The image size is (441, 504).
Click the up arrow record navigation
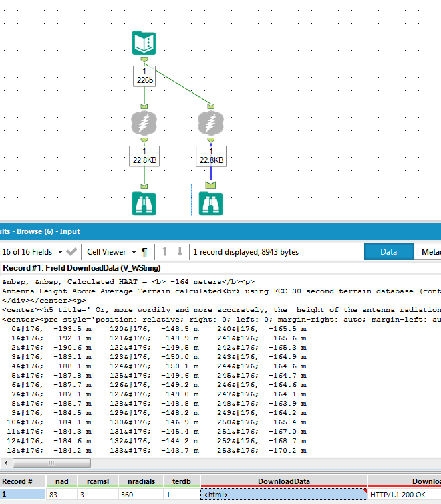[164, 252]
